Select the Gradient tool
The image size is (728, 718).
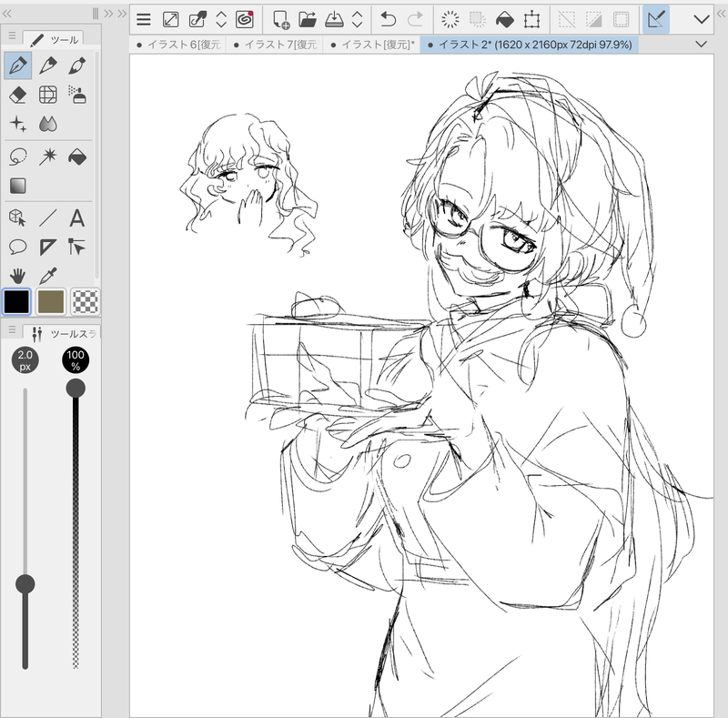18,186
